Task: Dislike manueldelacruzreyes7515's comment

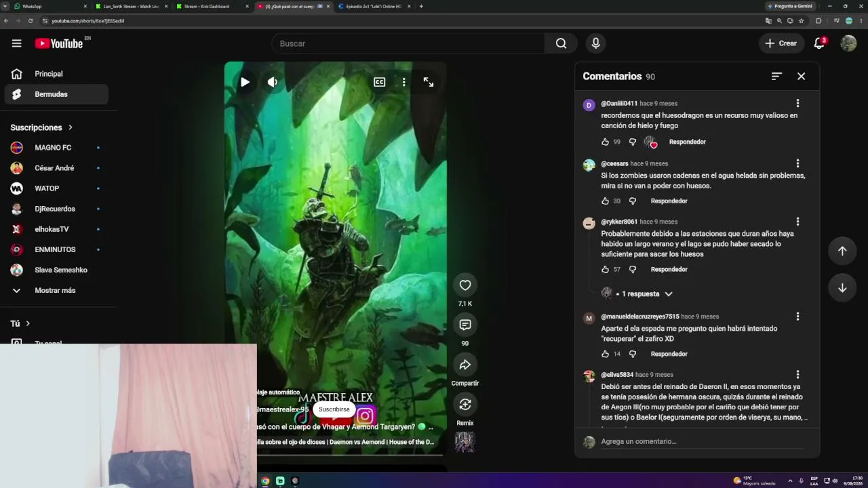Action: pyautogui.click(x=633, y=354)
